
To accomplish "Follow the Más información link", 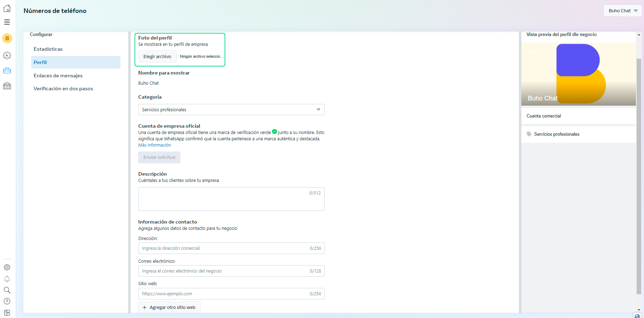I will 155,145.
